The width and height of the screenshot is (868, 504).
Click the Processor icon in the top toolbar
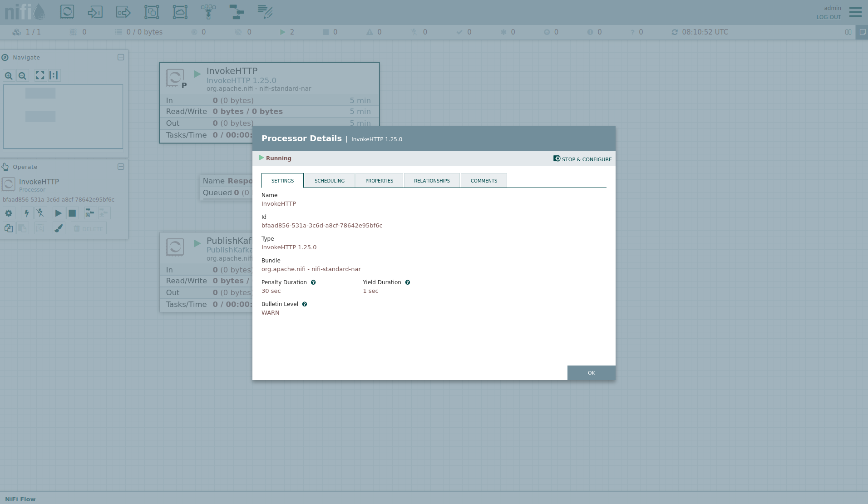(x=67, y=12)
